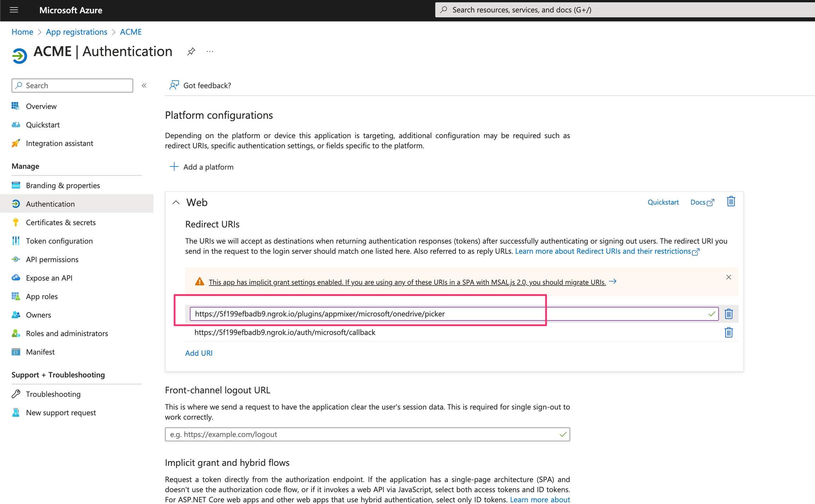The width and height of the screenshot is (815, 504).
Task: Click the Got feedback icon
Action: [x=174, y=85]
